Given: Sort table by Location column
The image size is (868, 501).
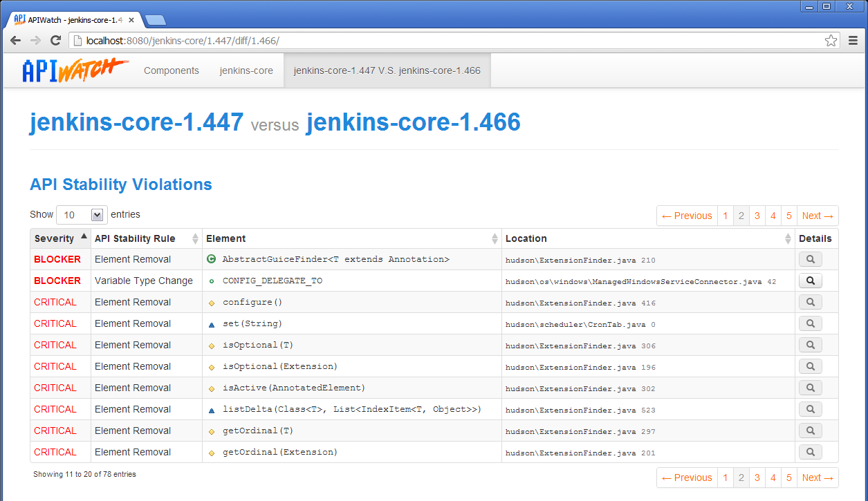Looking at the screenshot, I should [x=648, y=238].
